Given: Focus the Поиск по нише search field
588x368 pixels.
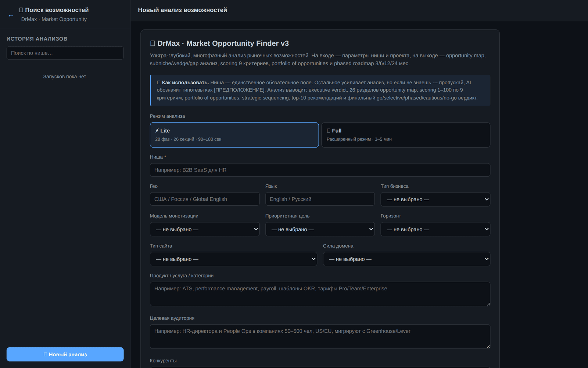Looking at the screenshot, I should click(x=65, y=53).
